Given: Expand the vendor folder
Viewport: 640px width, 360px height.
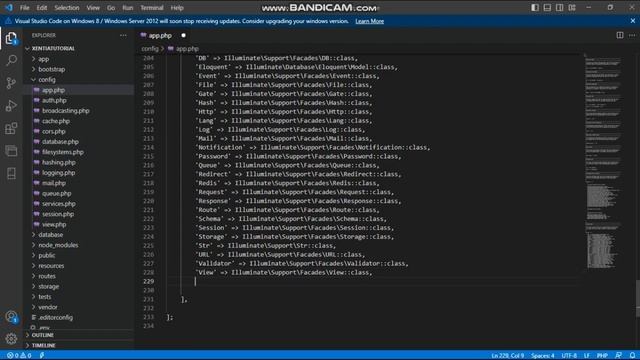Looking at the screenshot, I should click(48, 307).
